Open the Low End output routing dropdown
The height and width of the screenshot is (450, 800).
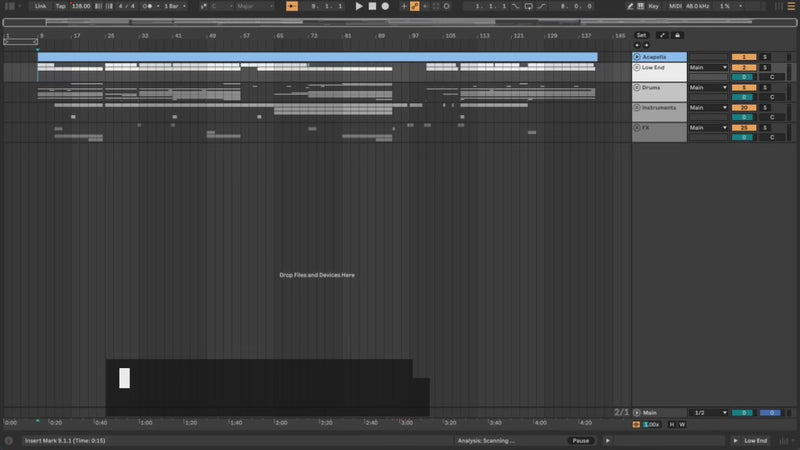point(708,67)
